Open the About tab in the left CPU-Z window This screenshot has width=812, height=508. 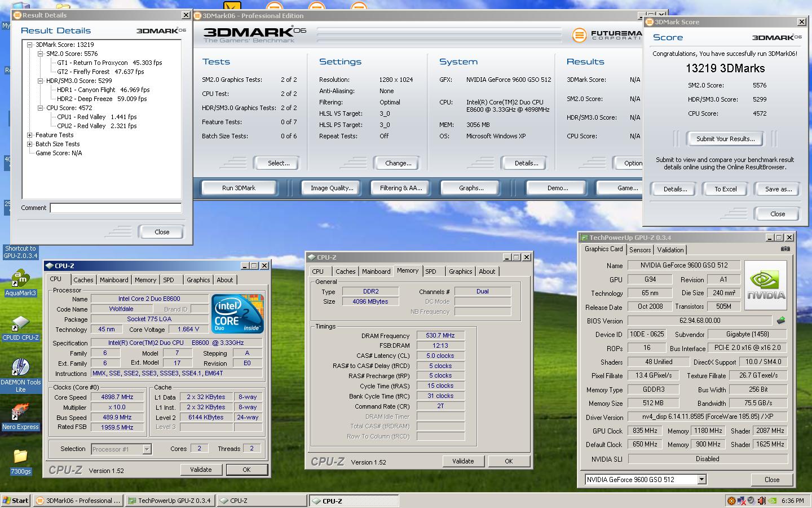225,280
